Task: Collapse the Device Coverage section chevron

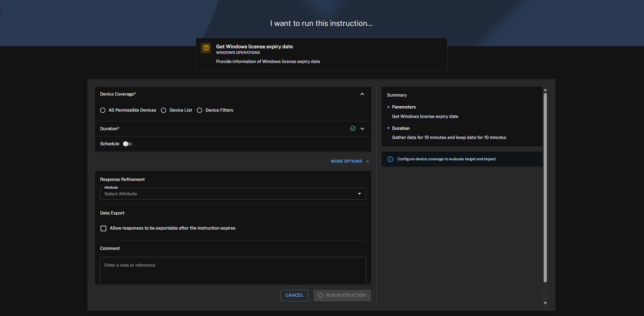Action: click(362, 94)
